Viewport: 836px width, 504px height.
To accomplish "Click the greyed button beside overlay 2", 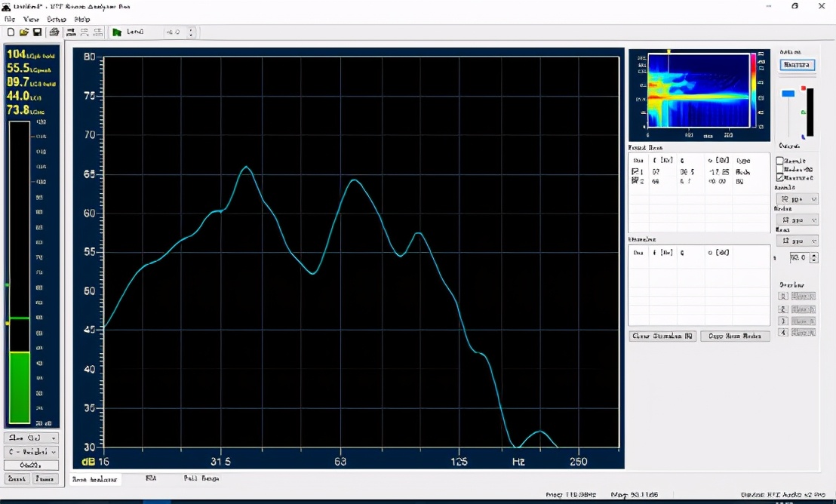I will (x=804, y=309).
